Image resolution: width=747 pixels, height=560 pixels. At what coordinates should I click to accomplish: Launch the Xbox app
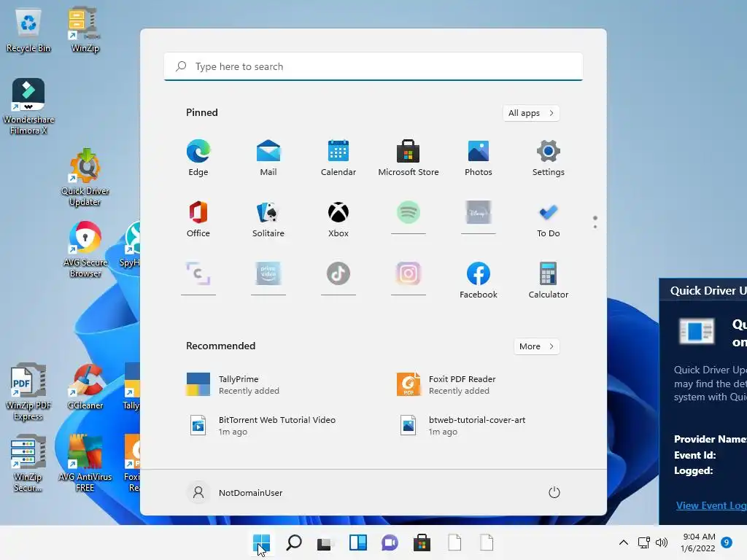click(x=338, y=219)
